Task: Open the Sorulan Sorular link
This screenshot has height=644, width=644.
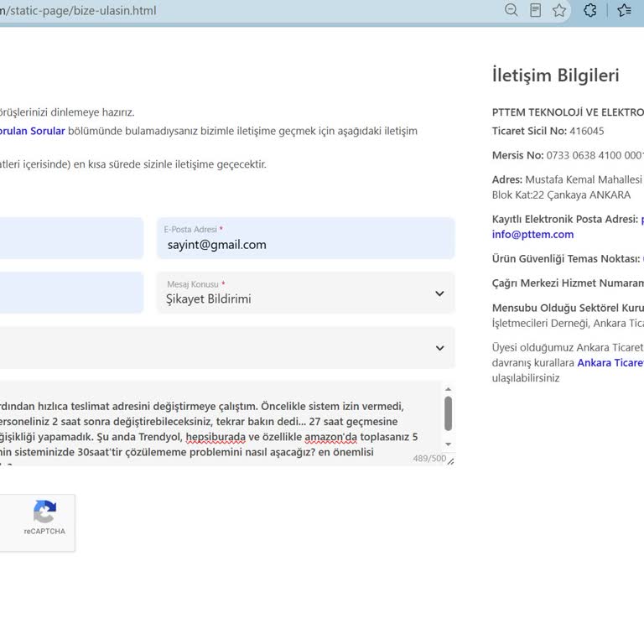Action: click(33, 131)
